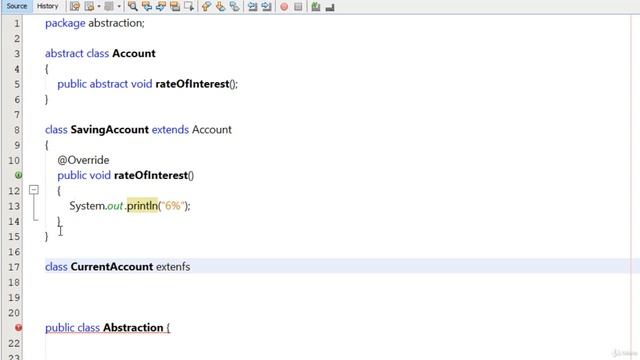Click the red error glyph at line 21
This screenshot has width=640, height=360.
(18, 327)
